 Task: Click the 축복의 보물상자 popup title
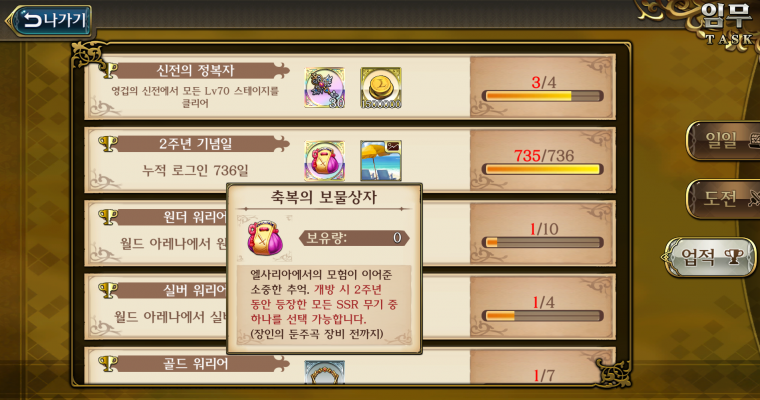tap(324, 197)
